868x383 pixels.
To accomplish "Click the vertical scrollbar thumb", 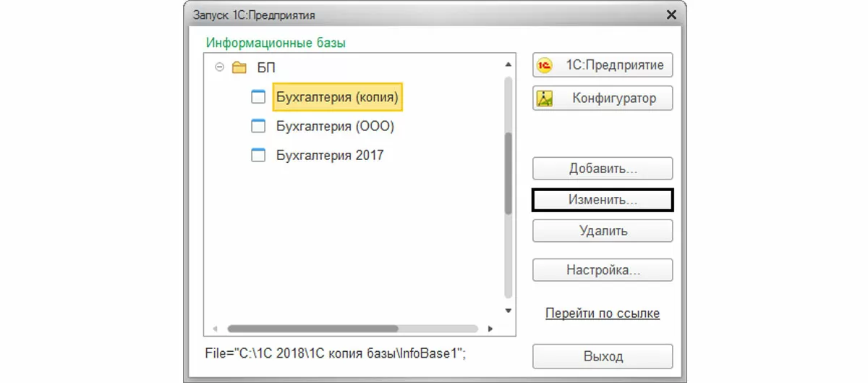I will tap(508, 173).
